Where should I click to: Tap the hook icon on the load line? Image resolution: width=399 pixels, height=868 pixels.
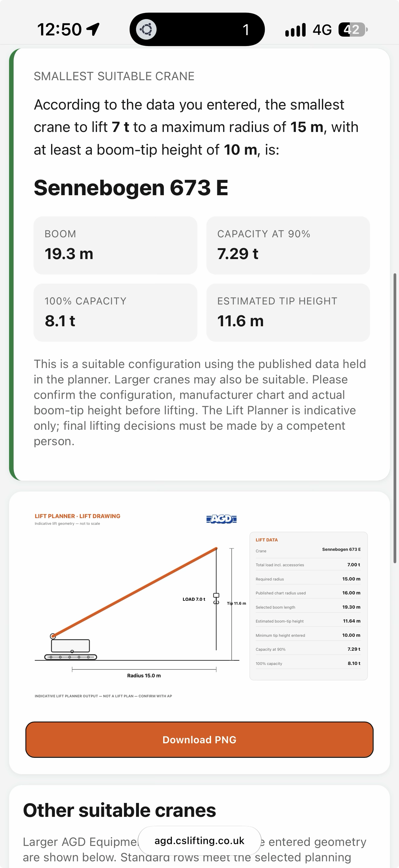(216, 599)
